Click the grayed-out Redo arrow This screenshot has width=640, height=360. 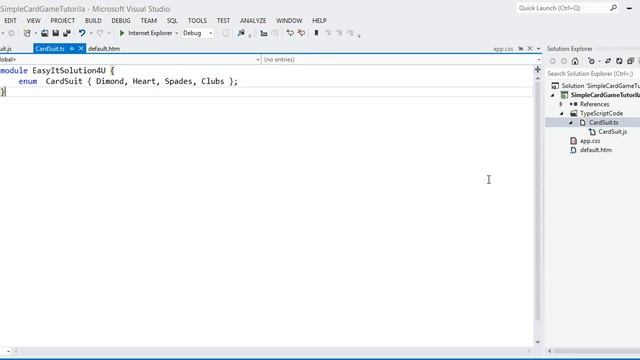tap(100, 33)
